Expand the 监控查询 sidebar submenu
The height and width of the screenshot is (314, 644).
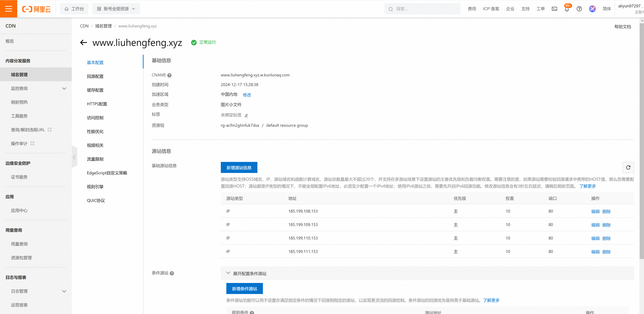(64, 88)
